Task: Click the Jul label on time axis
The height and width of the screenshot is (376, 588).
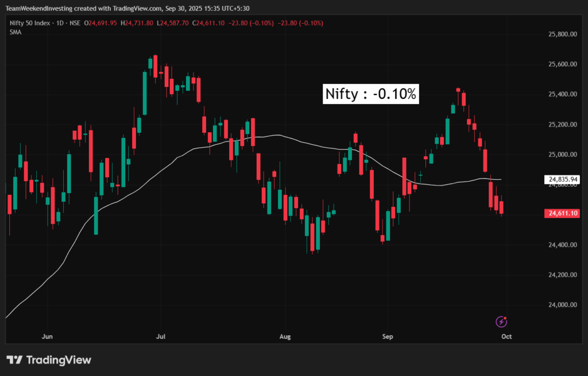Action: click(161, 336)
